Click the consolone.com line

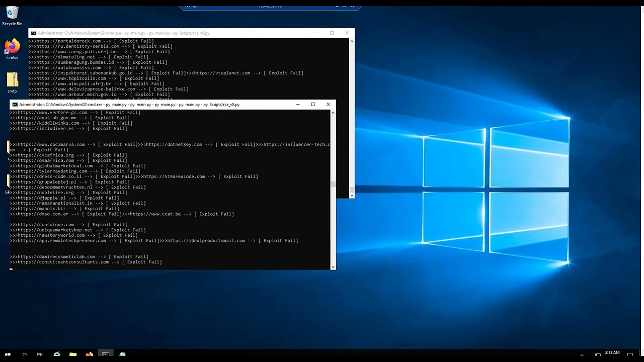[x=68, y=225]
